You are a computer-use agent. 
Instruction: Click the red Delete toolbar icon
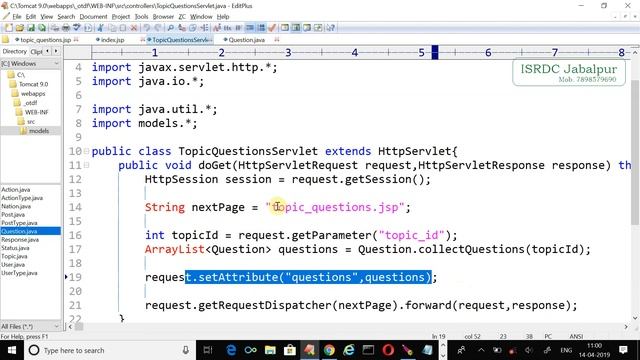pos(134,28)
